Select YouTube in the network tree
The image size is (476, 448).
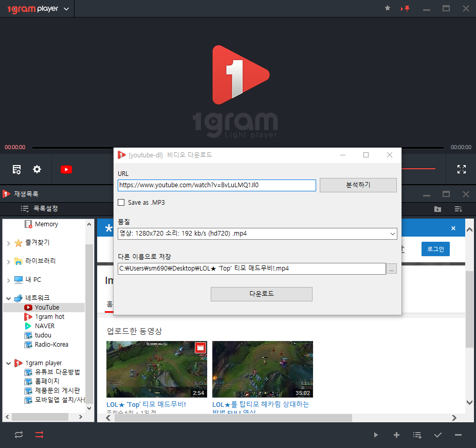pos(47,308)
